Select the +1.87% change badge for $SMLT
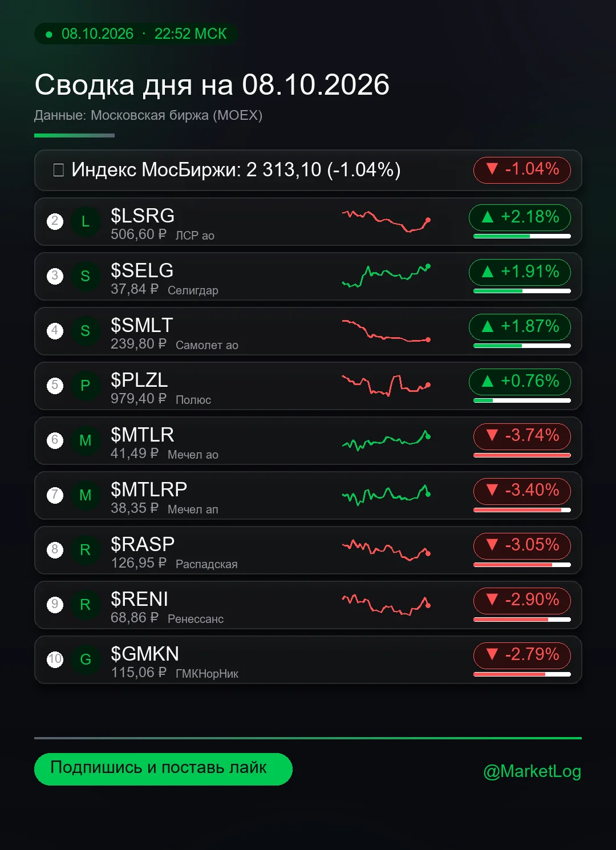Viewport: 616px width, 850px height. click(520, 326)
